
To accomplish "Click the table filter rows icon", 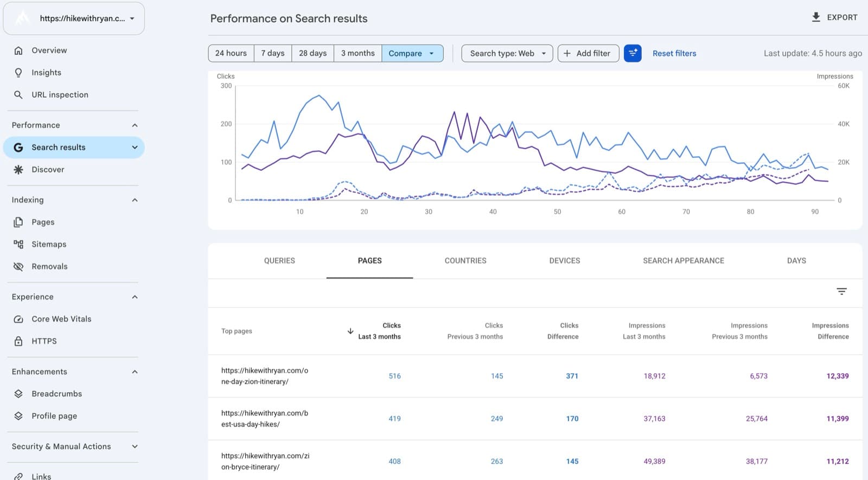I will [841, 292].
